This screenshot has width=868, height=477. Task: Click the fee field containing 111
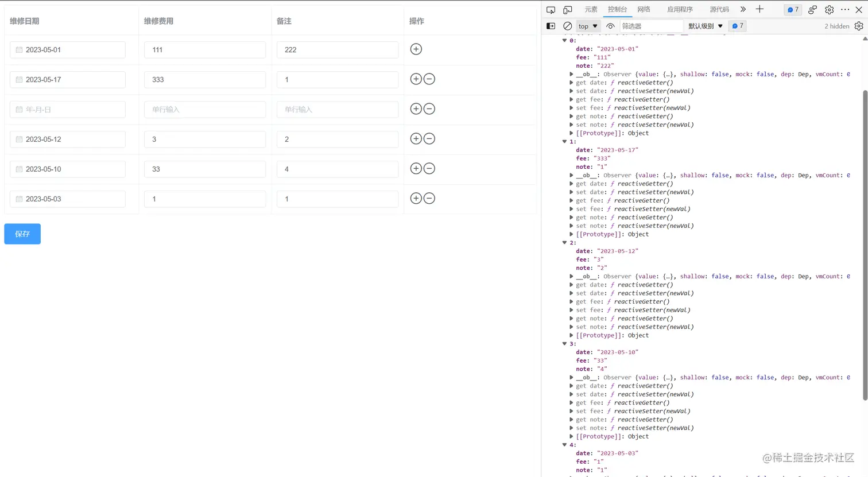205,49
